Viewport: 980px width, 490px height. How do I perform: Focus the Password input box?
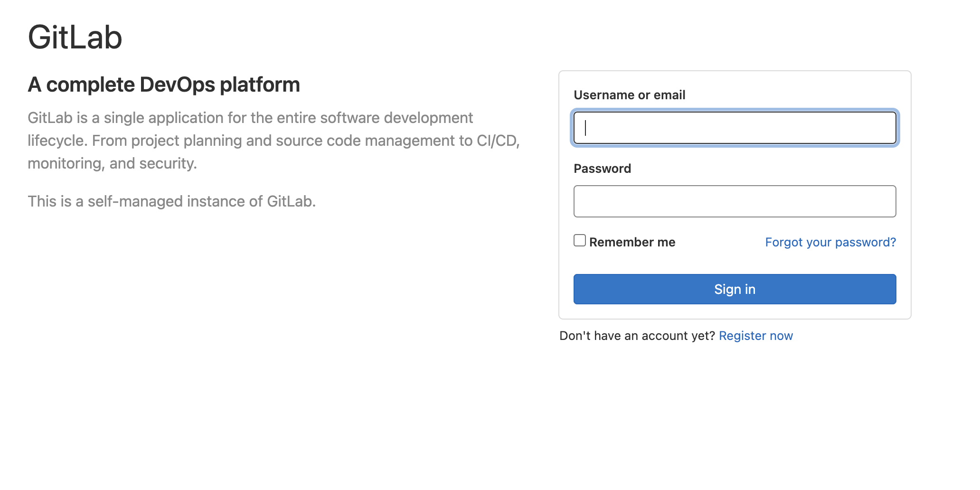coord(734,201)
